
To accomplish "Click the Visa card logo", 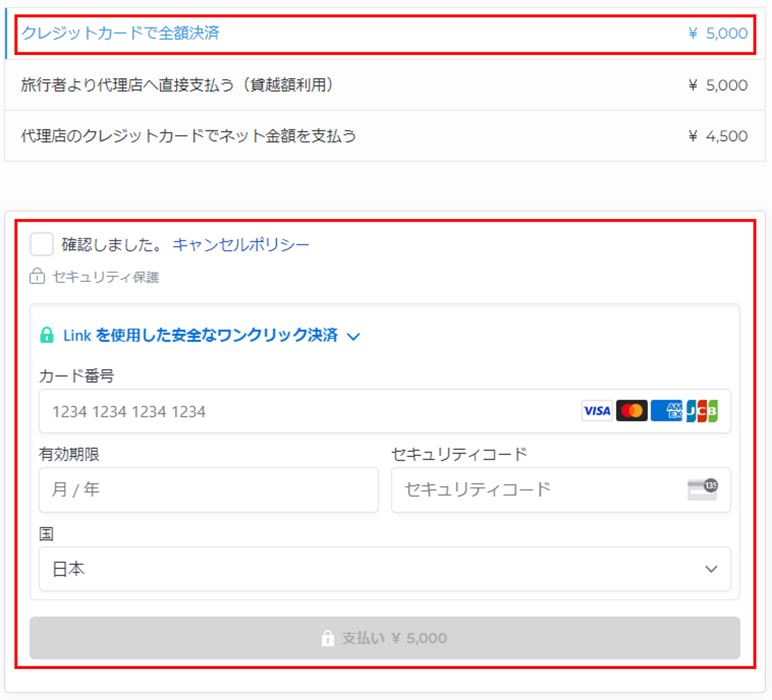I will 597,411.
